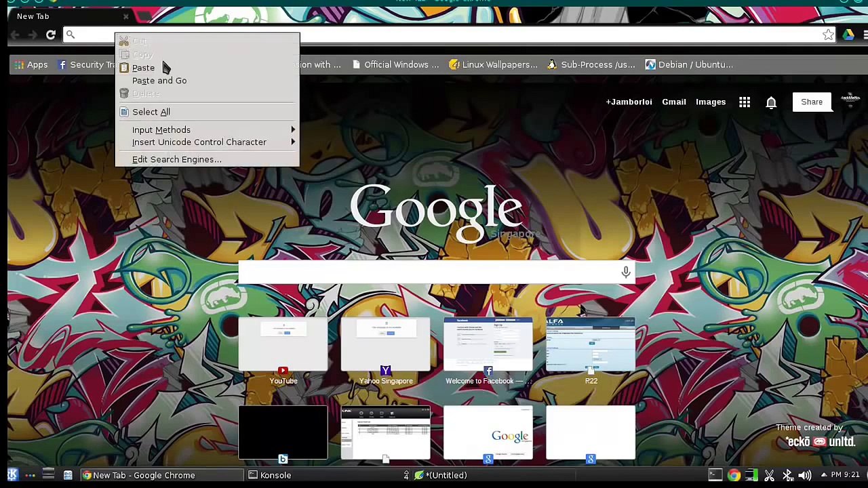Open the network monitor tray icon
Image resolution: width=868 pixels, height=488 pixels.
[x=751, y=475]
